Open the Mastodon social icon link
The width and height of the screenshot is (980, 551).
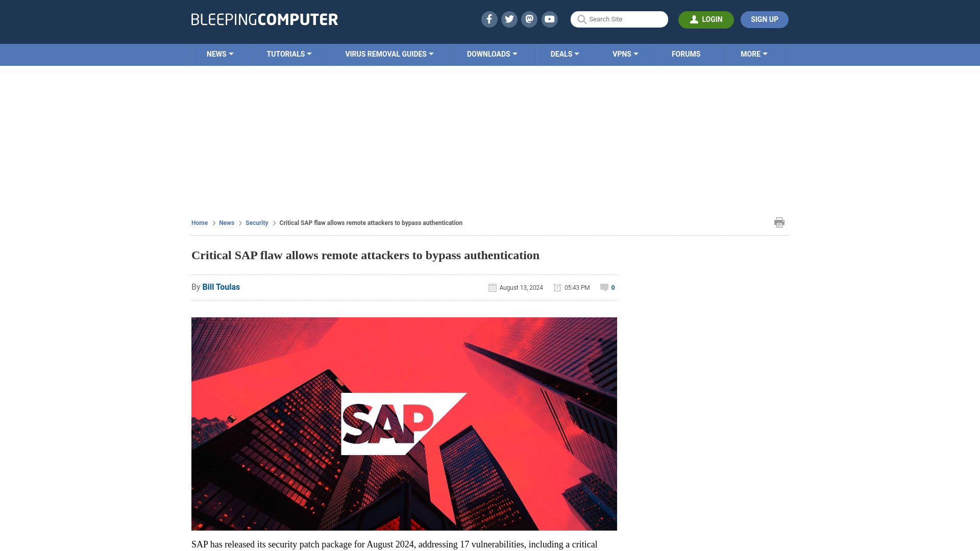(x=530, y=19)
